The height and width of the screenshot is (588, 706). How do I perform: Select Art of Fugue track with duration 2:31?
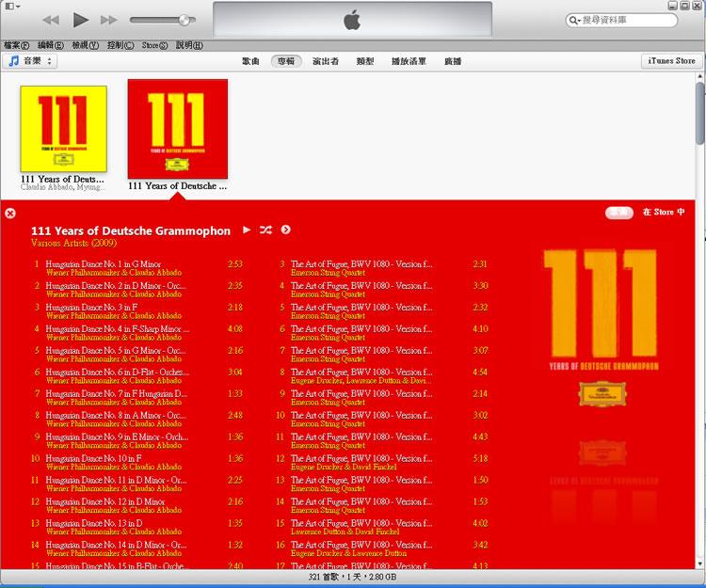[x=361, y=264]
